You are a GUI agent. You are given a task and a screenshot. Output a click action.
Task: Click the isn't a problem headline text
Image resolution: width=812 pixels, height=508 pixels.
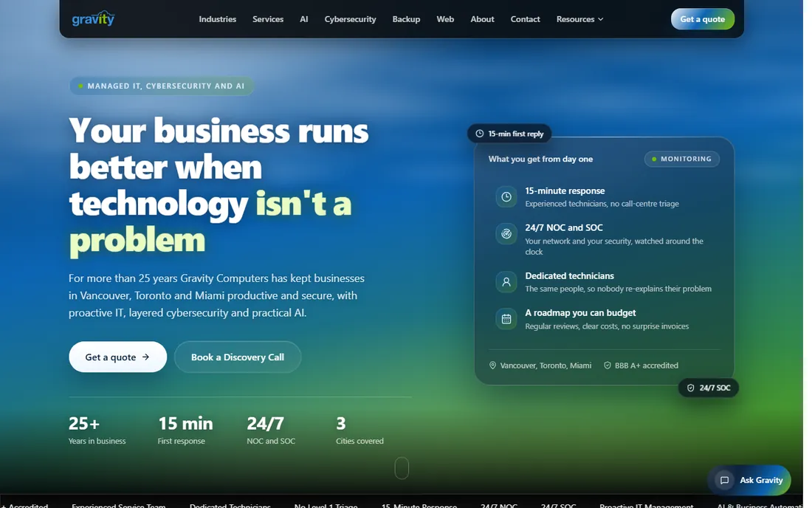point(210,222)
